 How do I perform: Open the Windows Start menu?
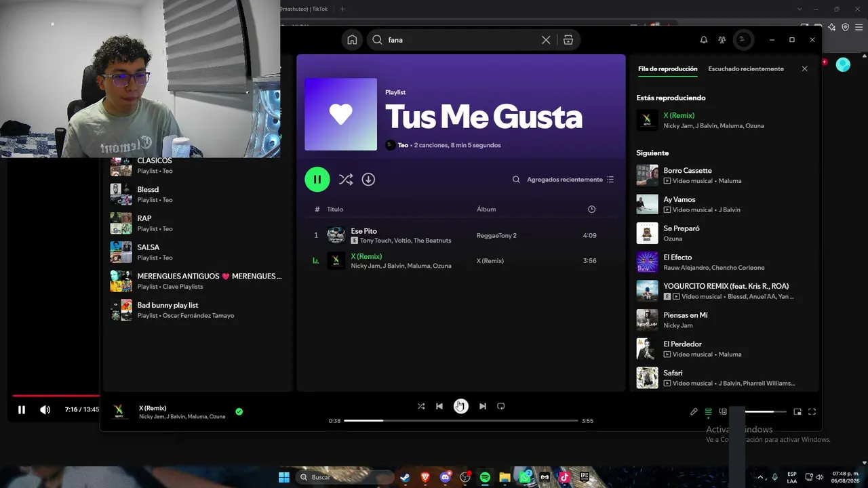tap(284, 477)
